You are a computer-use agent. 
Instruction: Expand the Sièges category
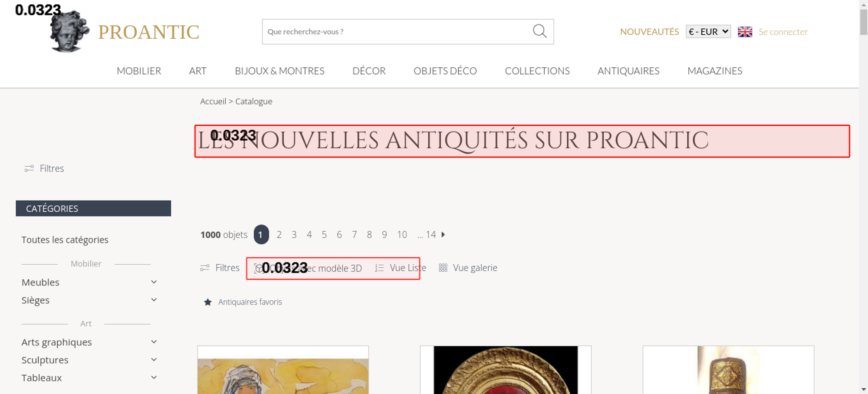click(154, 300)
